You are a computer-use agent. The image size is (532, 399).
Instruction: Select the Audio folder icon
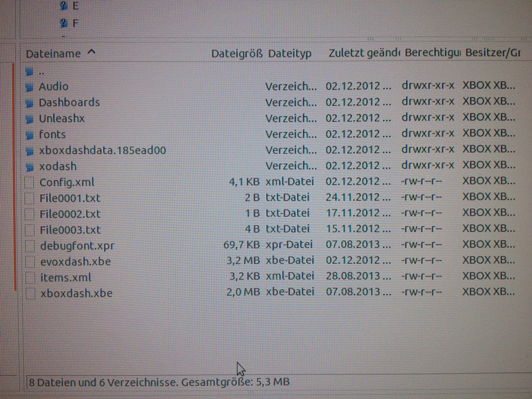tap(29, 87)
